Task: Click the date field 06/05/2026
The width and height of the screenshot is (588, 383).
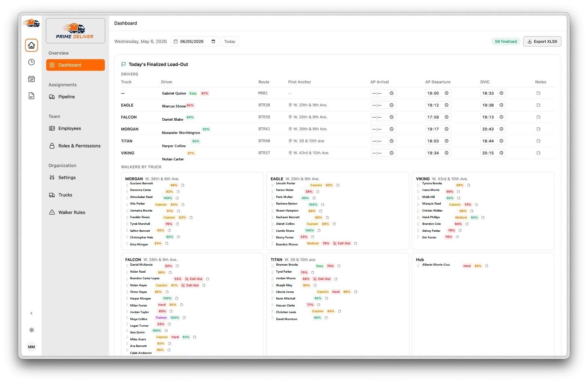Action: click(x=195, y=42)
